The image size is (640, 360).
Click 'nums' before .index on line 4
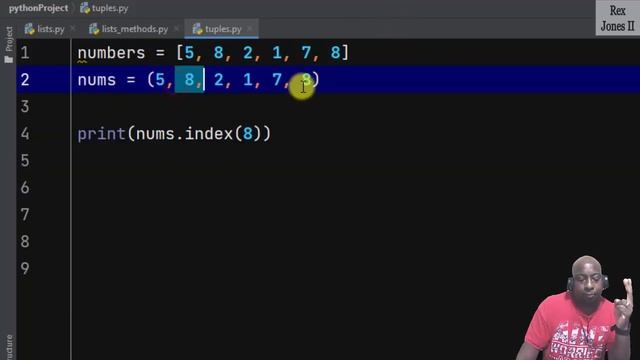click(155, 134)
